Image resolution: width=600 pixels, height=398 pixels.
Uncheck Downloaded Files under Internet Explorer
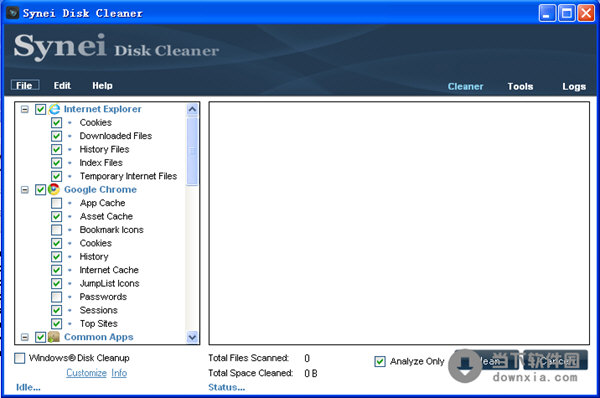point(57,136)
